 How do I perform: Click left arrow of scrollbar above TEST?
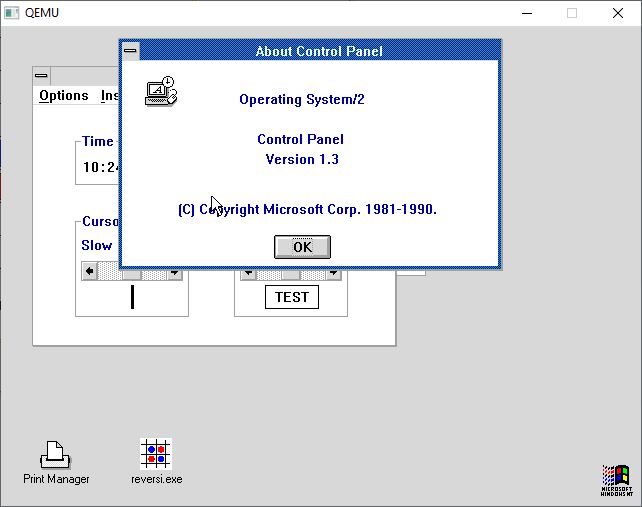point(248,274)
